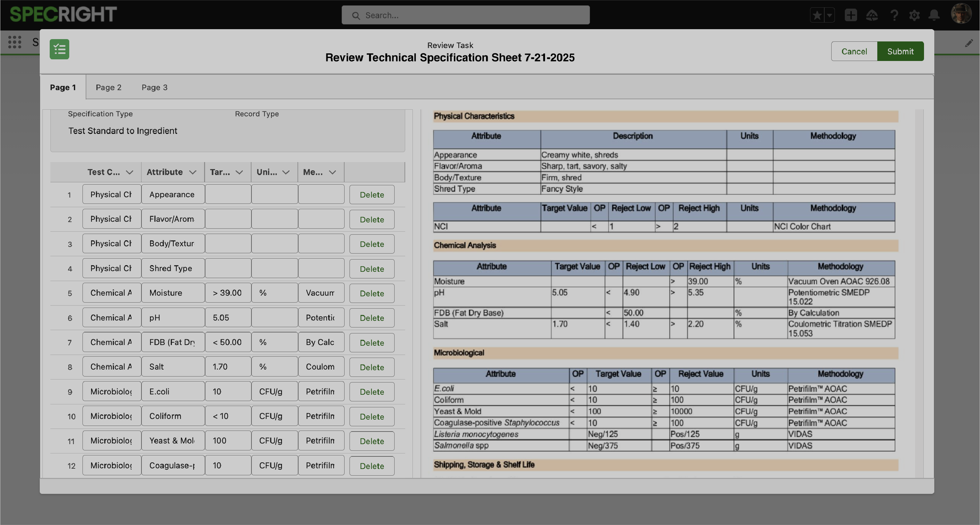The height and width of the screenshot is (525, 980).
Task: Edit the Yeast & Mold target value 100
Action: click(x=228, y=440)
